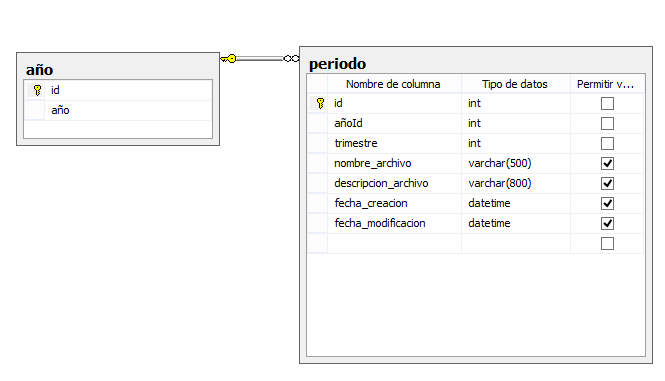Click the primary key icon beside id in periodo table

coord(320,103)
